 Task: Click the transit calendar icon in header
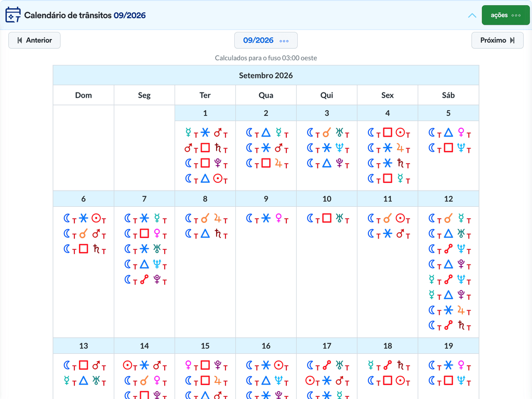pyautogui.click(x=13, y=15)
